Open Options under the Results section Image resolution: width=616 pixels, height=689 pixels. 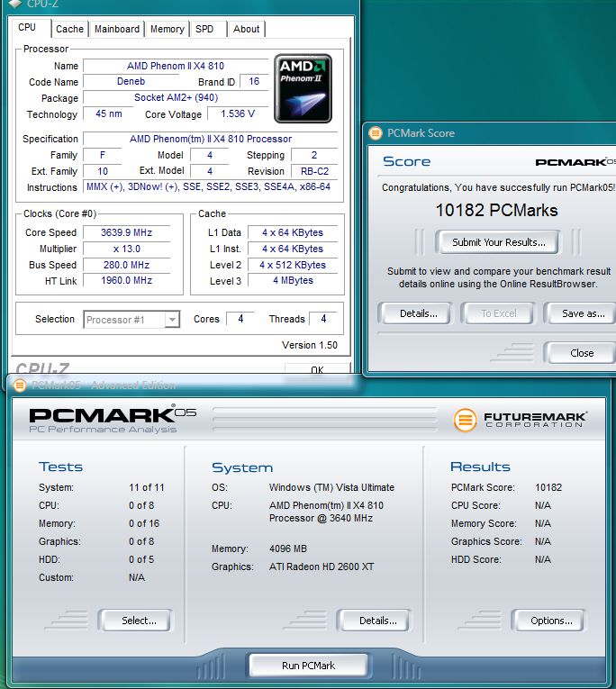(x=548, y=621)
